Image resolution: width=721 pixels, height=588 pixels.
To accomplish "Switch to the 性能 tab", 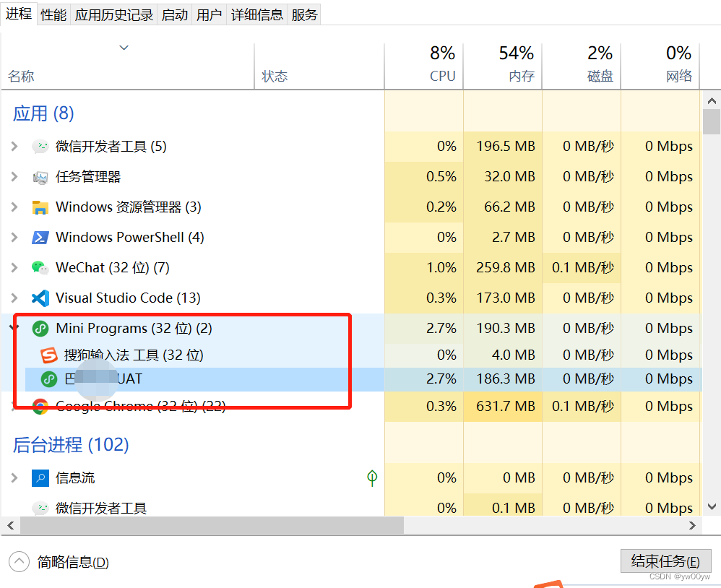I will pos(53,14).
